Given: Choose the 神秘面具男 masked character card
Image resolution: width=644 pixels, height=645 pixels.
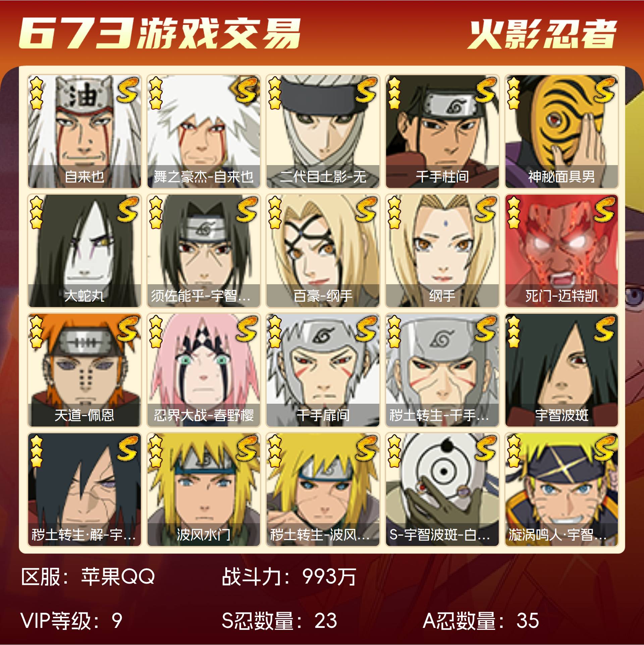Looking at the screenshot, I should [562, 131].
